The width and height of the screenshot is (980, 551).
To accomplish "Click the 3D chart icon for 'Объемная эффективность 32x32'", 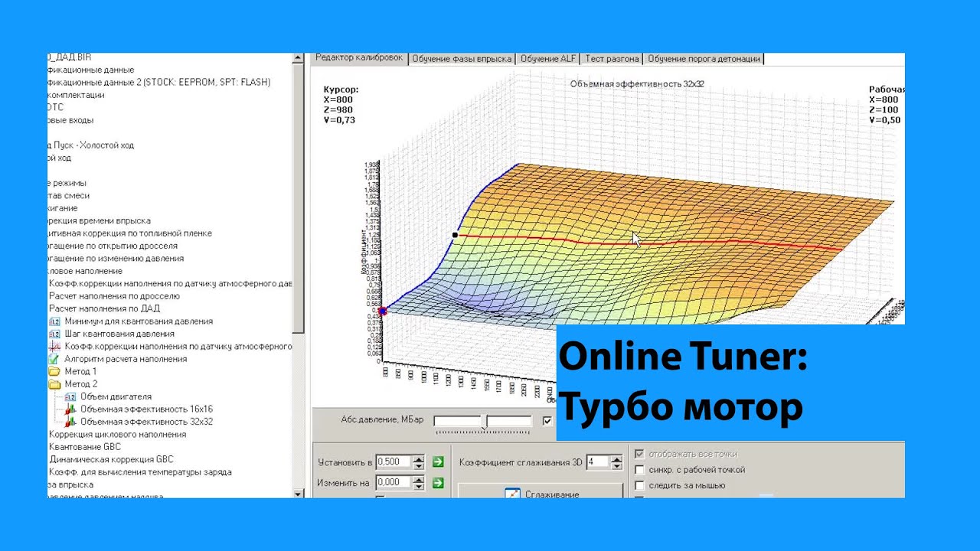I will (x=70, y=422).
